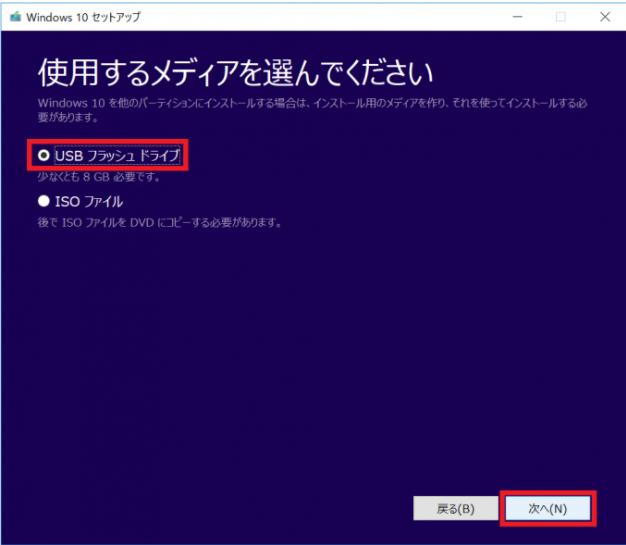Click the disabled maximize button
Viewport: 626px width, 545px height.
tap(561, 17)
